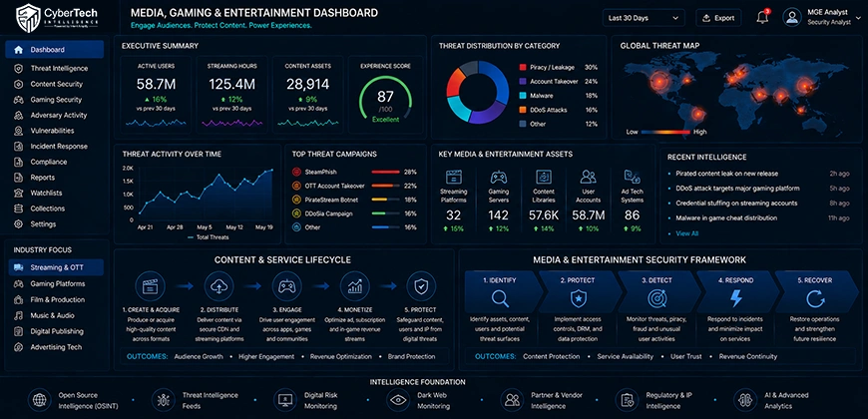Click the Ad Tech Systems icon
The width and height of the screenshot is (868, 419).
632,178
